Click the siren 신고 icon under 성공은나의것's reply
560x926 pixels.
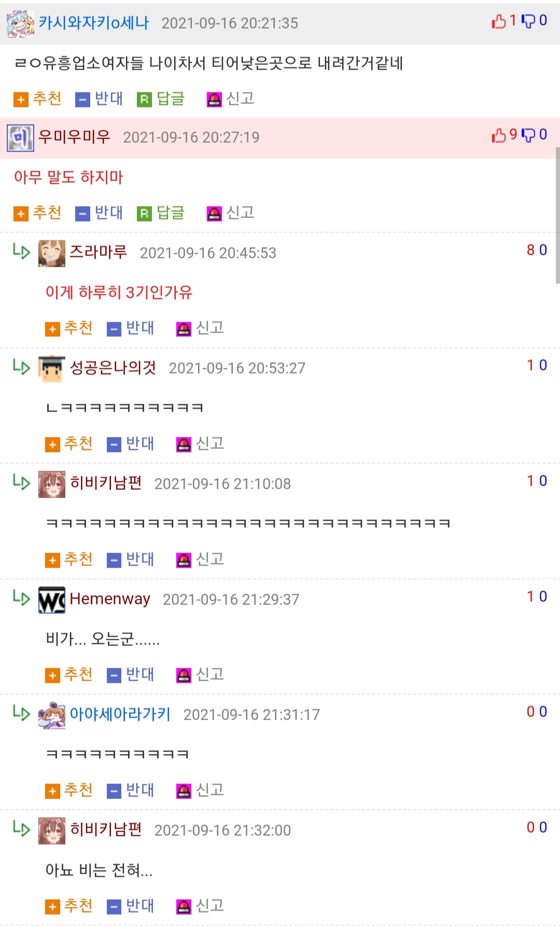pyautogui.click(x=184, y=445)
